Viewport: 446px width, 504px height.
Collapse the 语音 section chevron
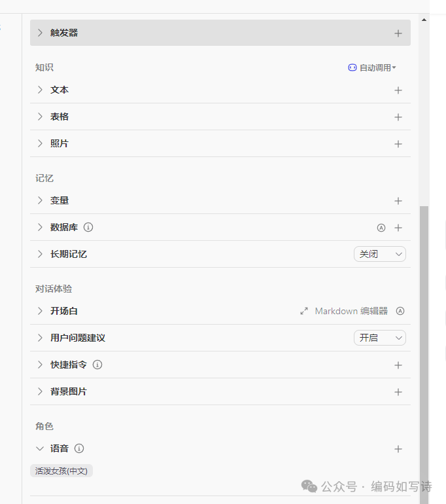click(40, 448)
